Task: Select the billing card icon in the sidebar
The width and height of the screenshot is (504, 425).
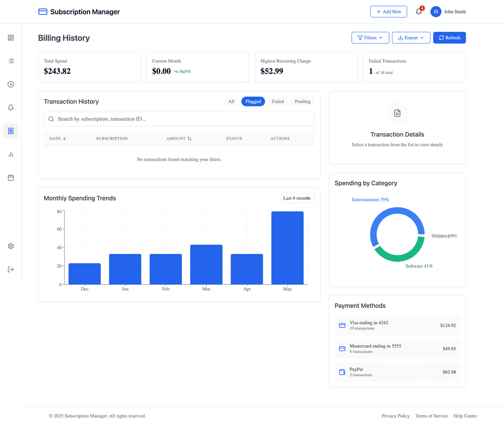Action: [x=10, y=131]
